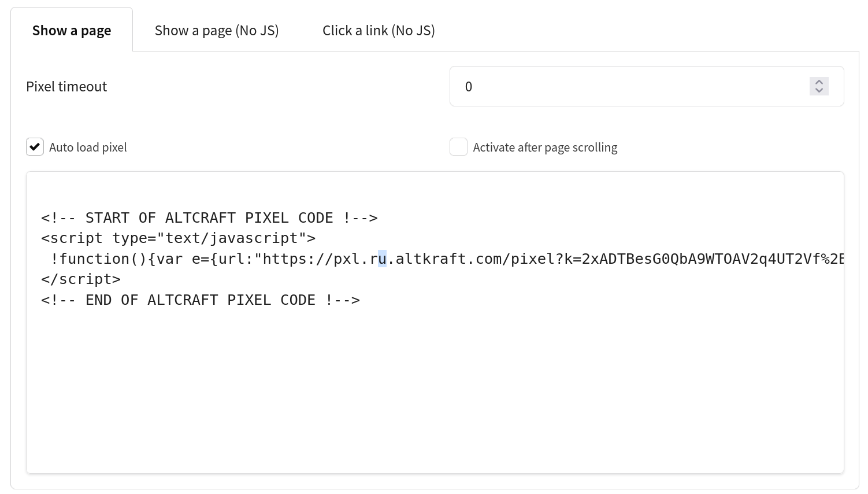Open the Show a page (No JS) tab

pos(217,30)
